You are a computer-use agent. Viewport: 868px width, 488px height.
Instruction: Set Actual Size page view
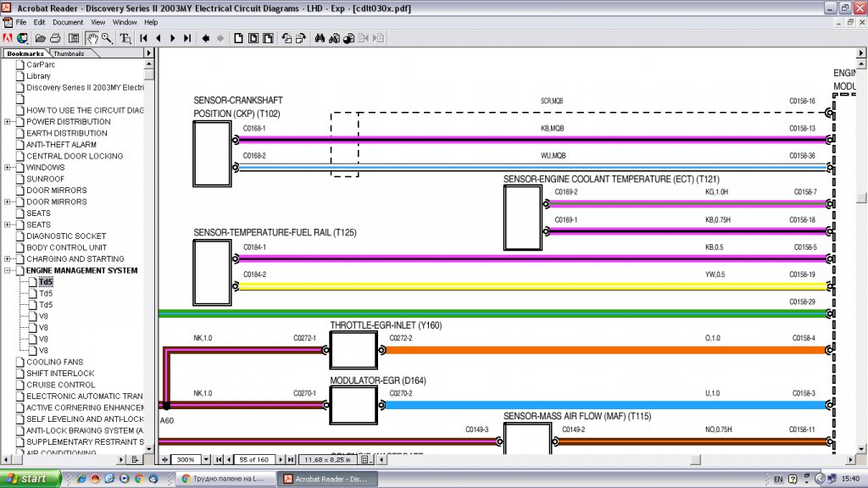coord(238,38)
